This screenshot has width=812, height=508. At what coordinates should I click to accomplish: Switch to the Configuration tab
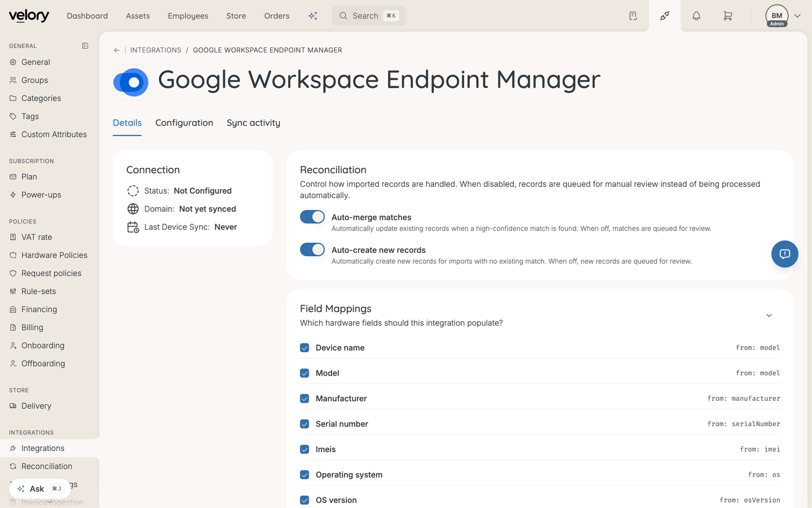pyautogui.click(x=184, y=123)
